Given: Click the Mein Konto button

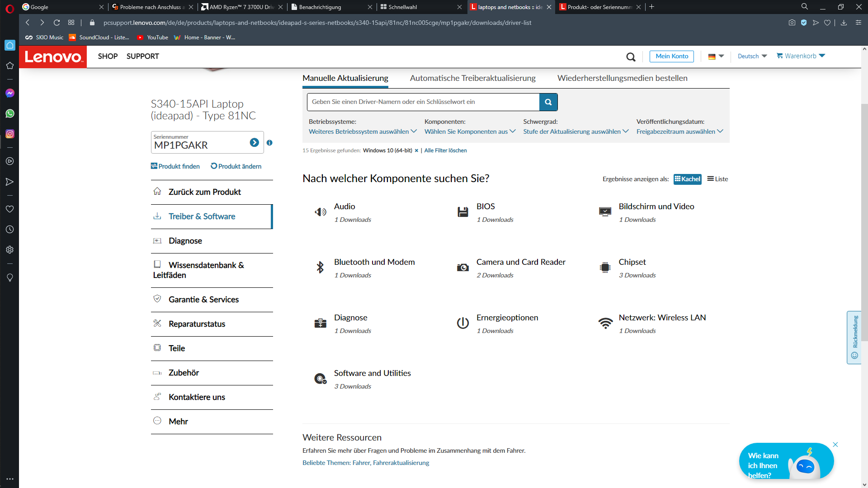Looking at the screenshot, I should 671,56.
